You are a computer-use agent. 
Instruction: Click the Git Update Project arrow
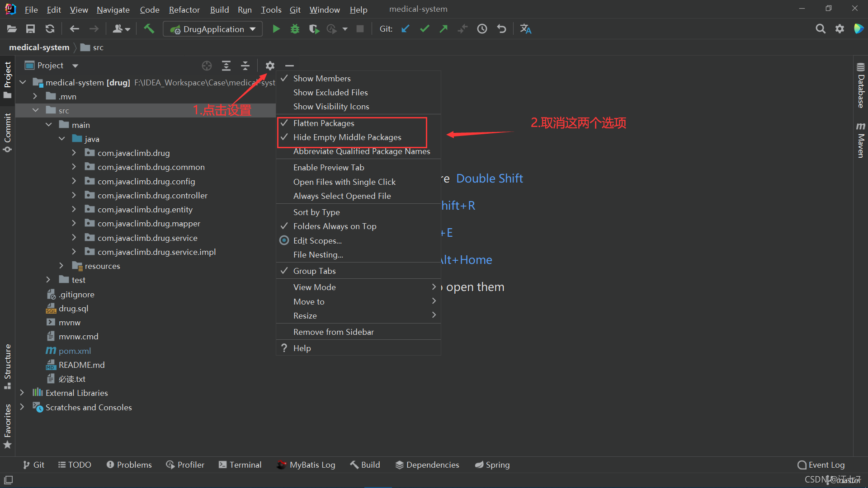point(406,29)
